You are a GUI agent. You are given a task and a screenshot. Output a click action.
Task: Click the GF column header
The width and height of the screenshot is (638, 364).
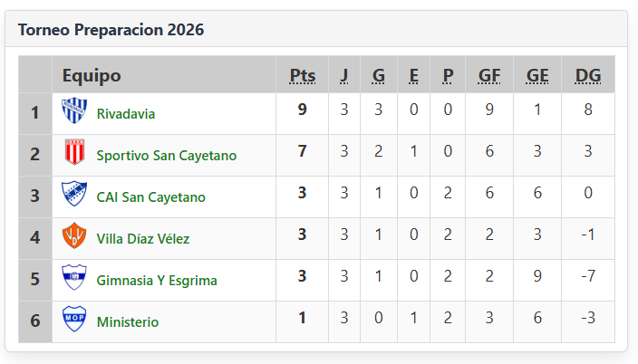[489, 75]
